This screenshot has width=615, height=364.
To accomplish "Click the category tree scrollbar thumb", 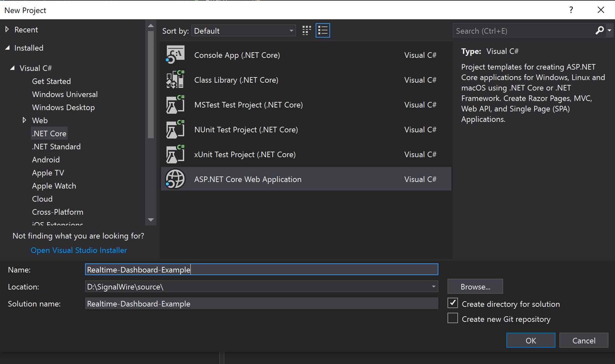I will pyautogui.click(x=151, y=85).
